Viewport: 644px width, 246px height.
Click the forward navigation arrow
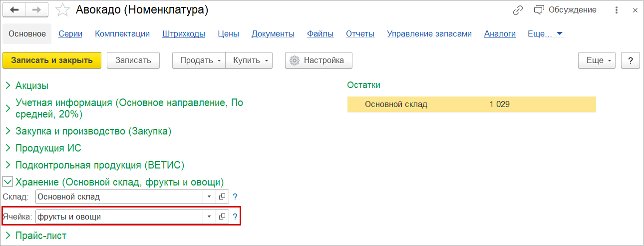tap(37, 10)
